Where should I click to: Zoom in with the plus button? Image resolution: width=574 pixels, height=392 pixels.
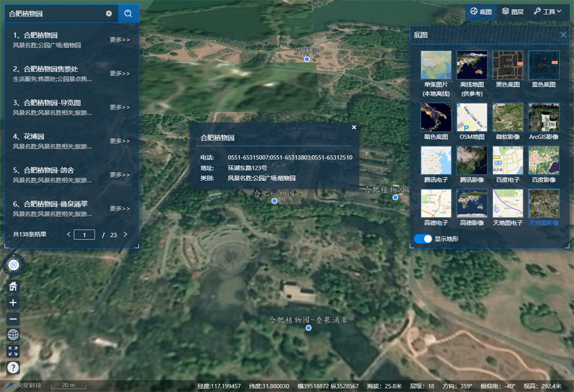click(x=13, y=302)
